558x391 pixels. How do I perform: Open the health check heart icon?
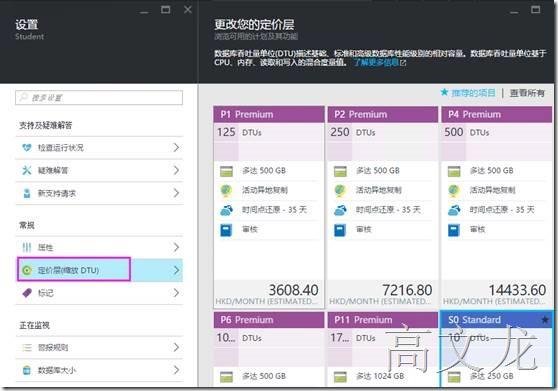[x=27, y=148]
